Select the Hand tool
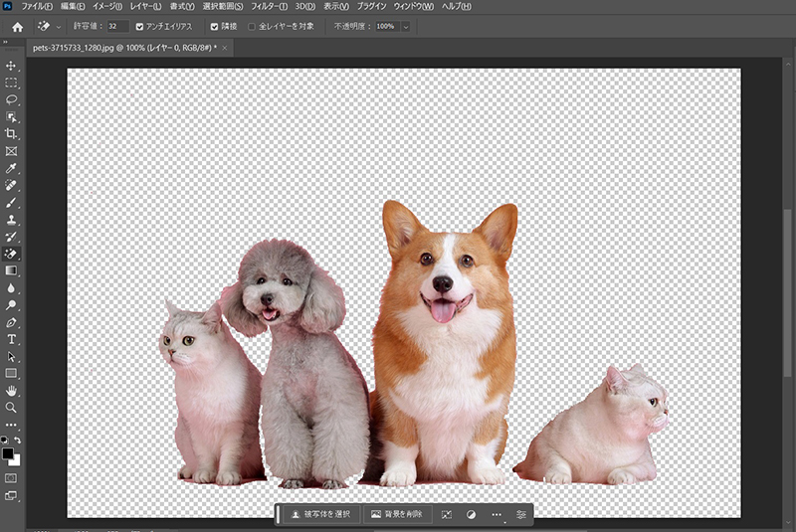Image resolution: width=796 pixels, height=532 pixels. click(11, 391)
